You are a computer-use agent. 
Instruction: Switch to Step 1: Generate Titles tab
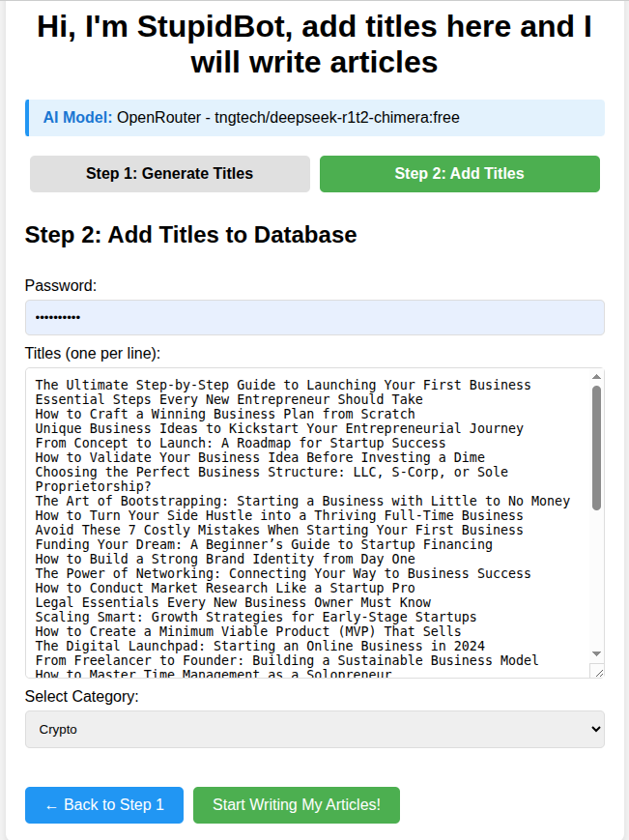(169, 174)
